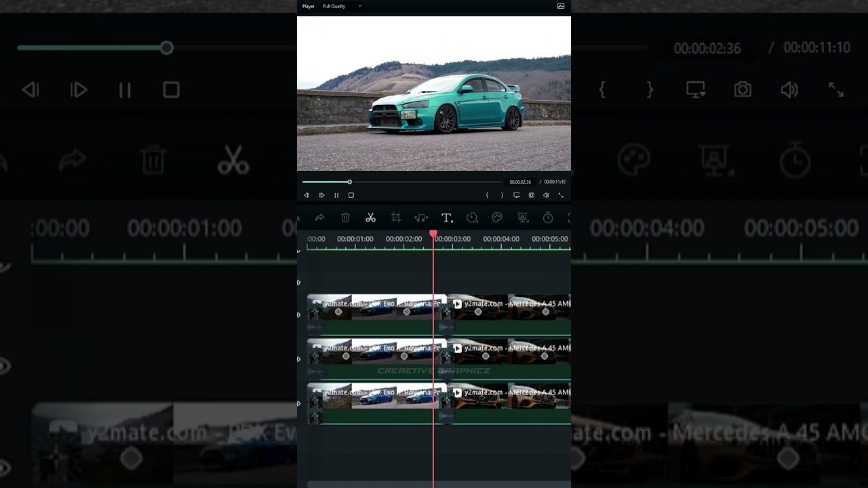Stop the preview playback
Screen dimensions: 868x488
point(351,195)
